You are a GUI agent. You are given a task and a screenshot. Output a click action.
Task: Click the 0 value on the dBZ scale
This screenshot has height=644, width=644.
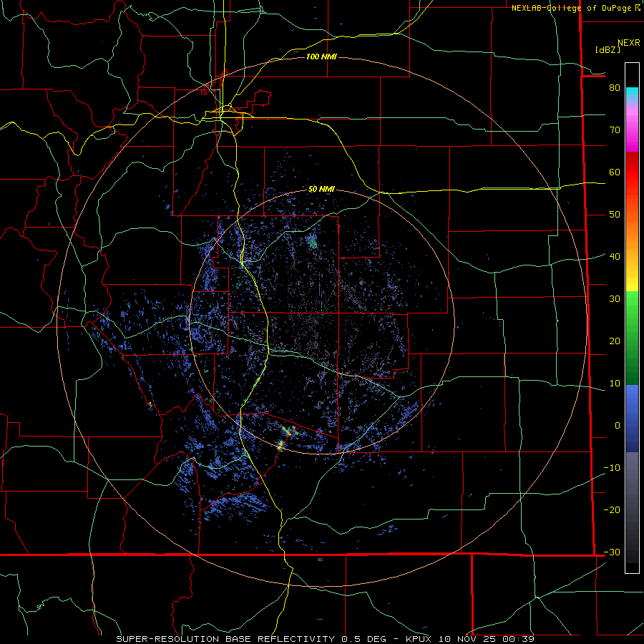(x=618, y=426)
